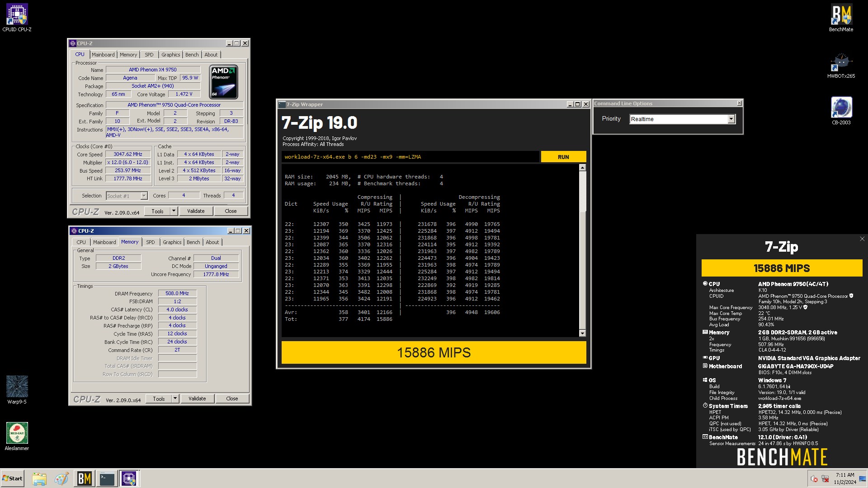Open Bench tab in bottom CPU-Z window
Viewport: 868px width, 488px height.
pyautogui.click(x=193, y=242)
